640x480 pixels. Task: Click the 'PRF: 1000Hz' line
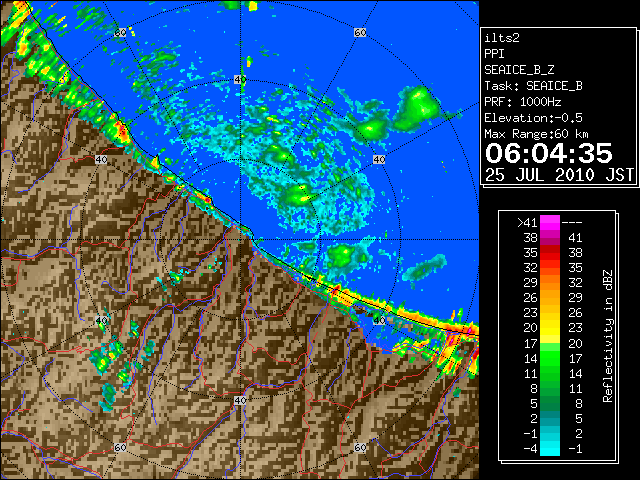[x=523, y=102]
